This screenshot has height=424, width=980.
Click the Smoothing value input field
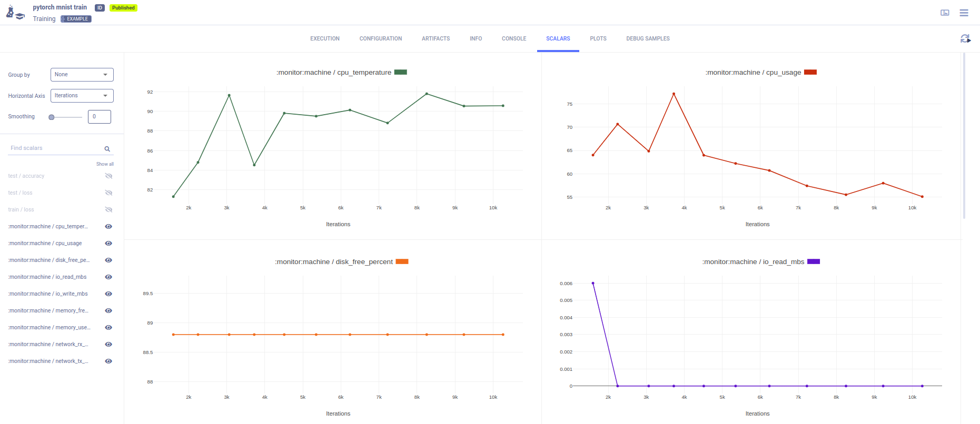[99, 117]
